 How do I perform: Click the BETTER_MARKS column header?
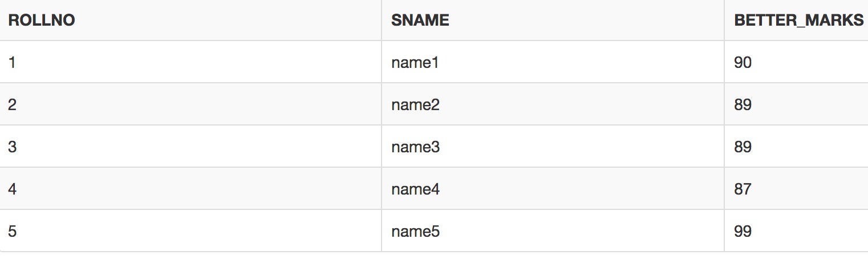[x=796, y=20]
